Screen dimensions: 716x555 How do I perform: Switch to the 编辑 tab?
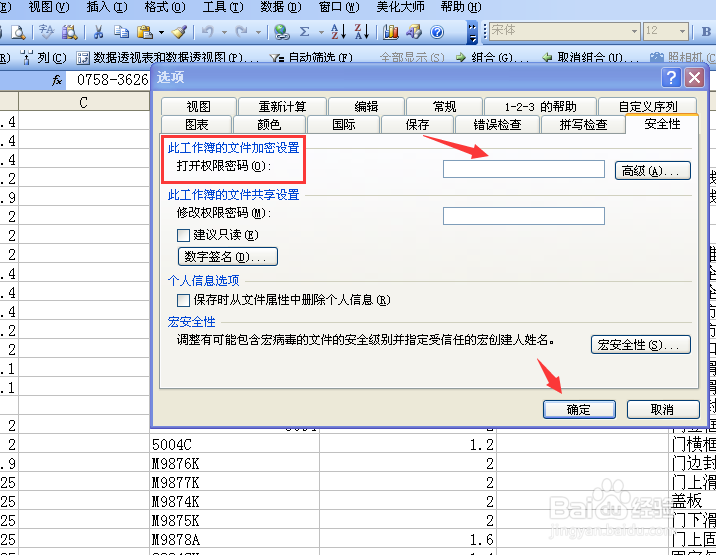coord(366,106)
